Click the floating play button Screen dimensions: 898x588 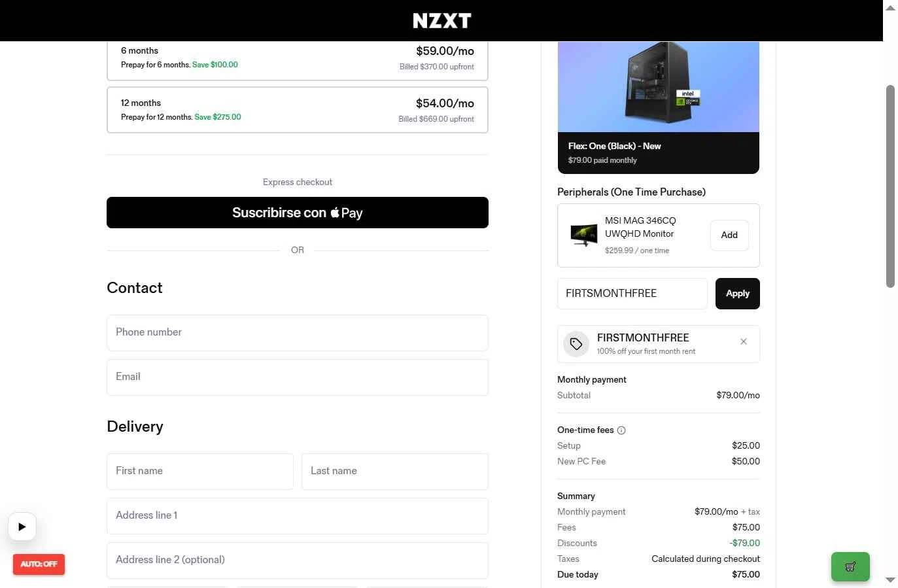pyautogui.click(x=22, y=527)
